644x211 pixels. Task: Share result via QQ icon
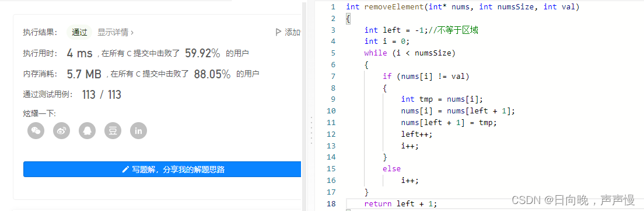click(87, 131)
